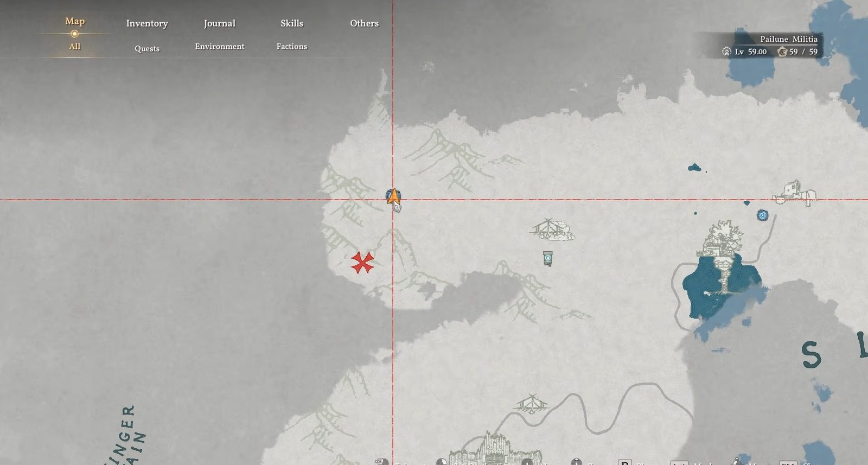Image resolution: width=868 pixels, height=465 pixels.
Task: Click the member count icon beside 59 / 59
Action: pyautogui.click(x=782, y=52)
